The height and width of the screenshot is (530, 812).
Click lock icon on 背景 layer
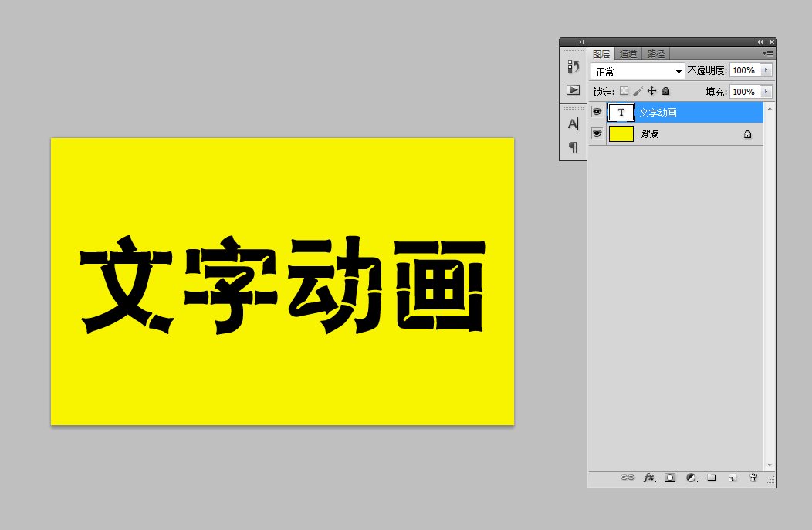(747, 134)
